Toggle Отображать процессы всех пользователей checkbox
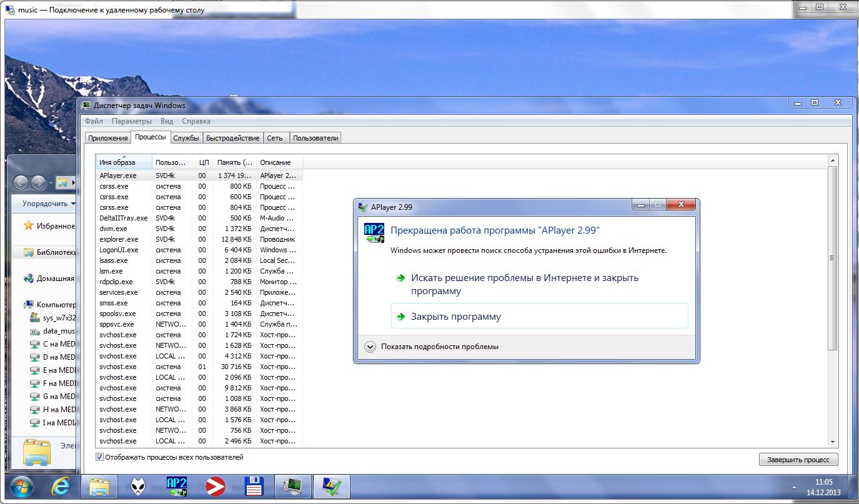Screen dimensions: 859x504 click(x=99, y=457)
